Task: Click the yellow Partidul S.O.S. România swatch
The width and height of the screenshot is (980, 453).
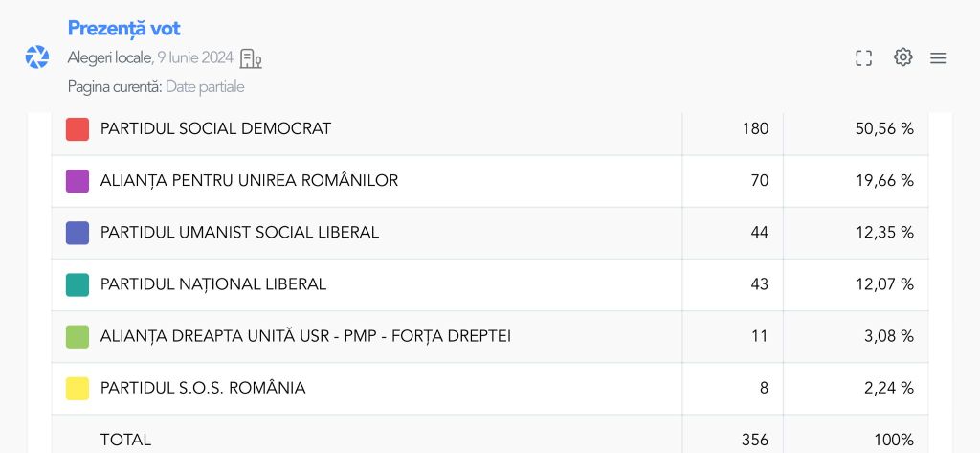Action: 78,388
